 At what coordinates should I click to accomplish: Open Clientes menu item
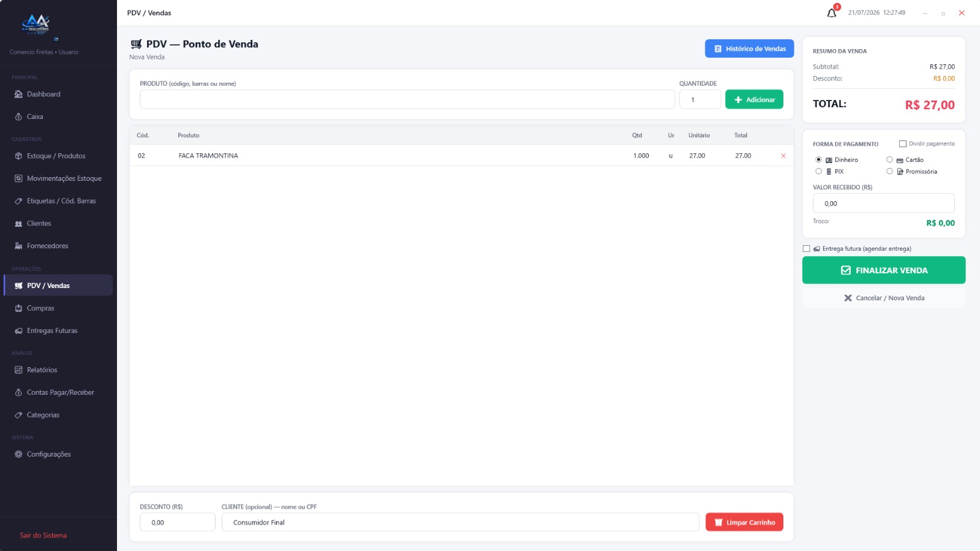58,224
